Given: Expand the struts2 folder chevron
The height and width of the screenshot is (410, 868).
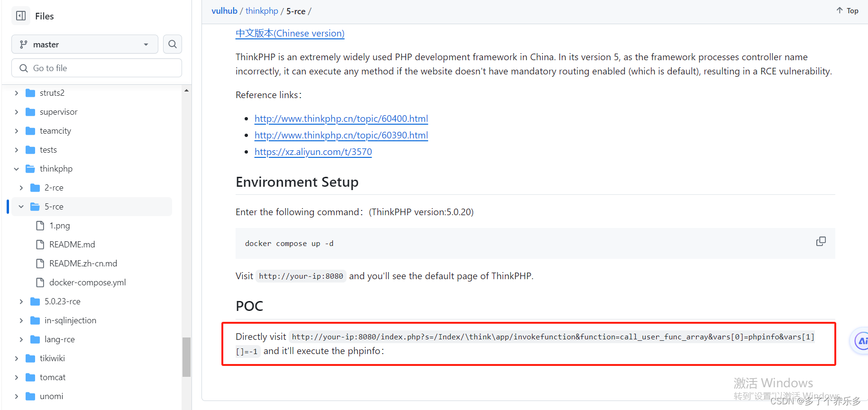Looking at the screenshot, I should (x=17, y=93).
